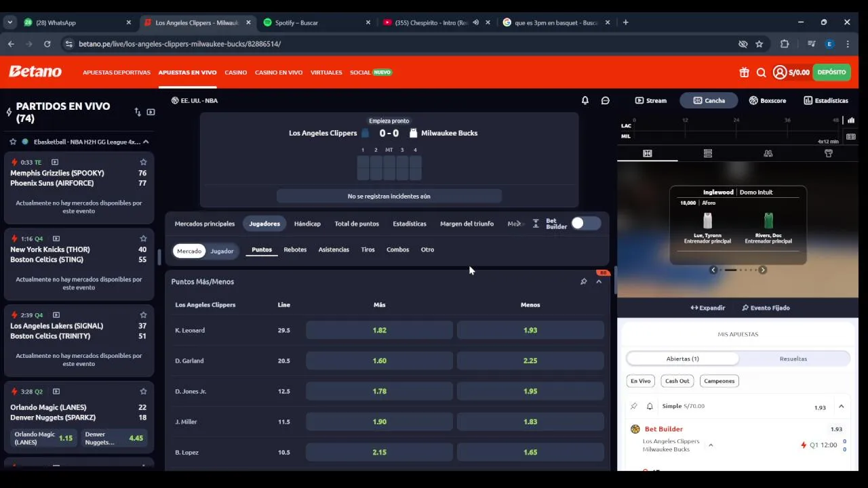Expand the match tracker with Expandir
This screenshot has width=868, height=488.
pos(707,308)
